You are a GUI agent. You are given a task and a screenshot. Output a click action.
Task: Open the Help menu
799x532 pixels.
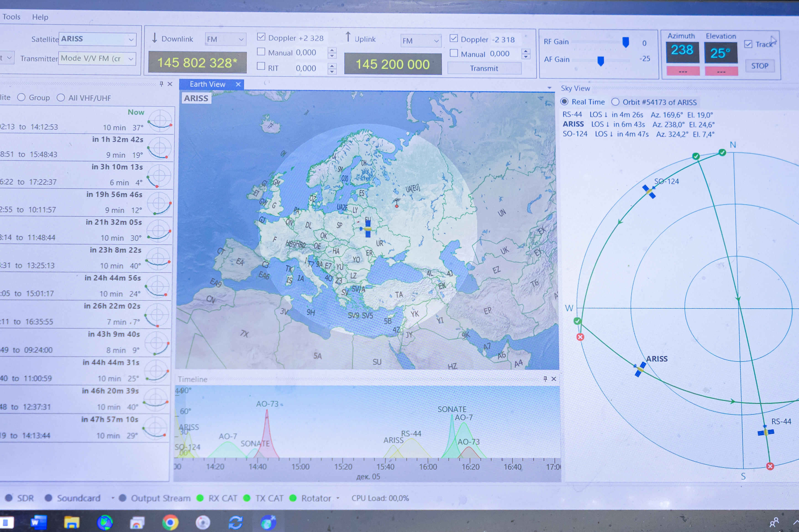click(x=40, y=17)
